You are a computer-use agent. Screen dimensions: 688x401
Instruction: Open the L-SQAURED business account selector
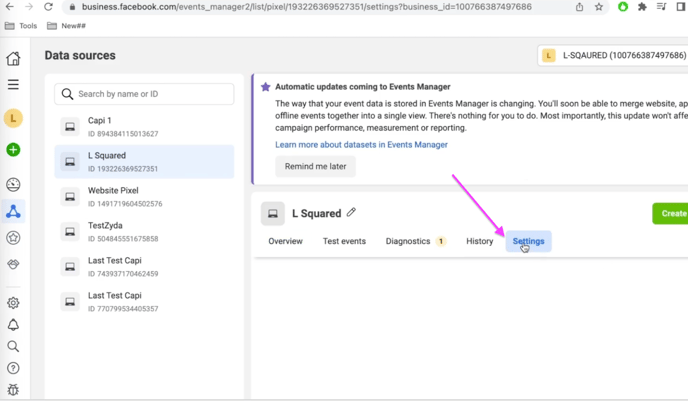613,55
